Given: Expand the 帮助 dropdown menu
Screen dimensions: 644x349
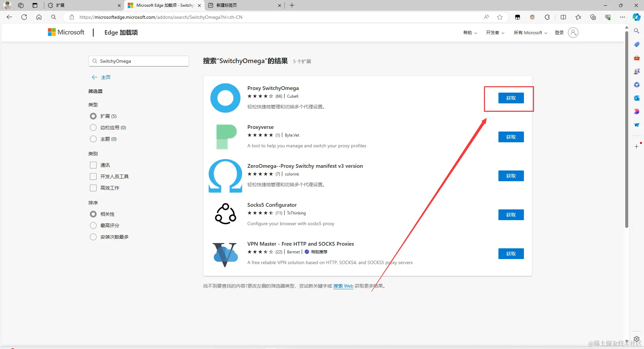Looking at the screenshot, I should (x=470, y=33).
